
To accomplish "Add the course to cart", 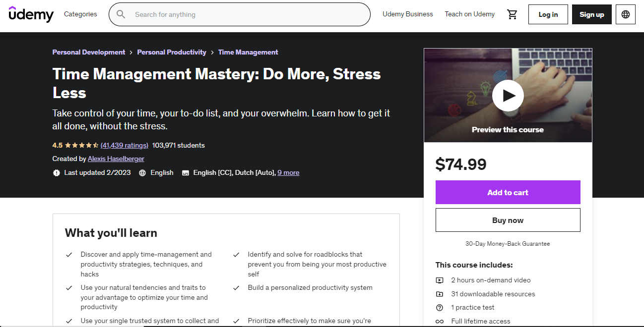I will 508,192.
